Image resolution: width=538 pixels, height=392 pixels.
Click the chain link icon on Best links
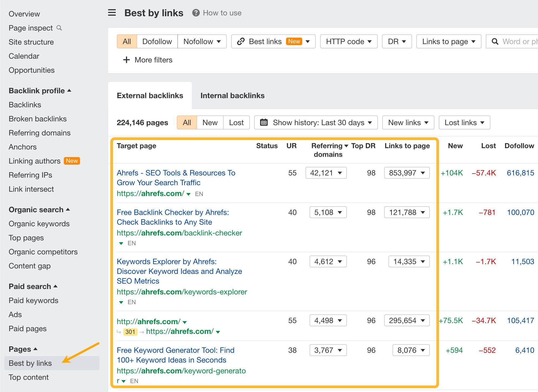(240, 41)
